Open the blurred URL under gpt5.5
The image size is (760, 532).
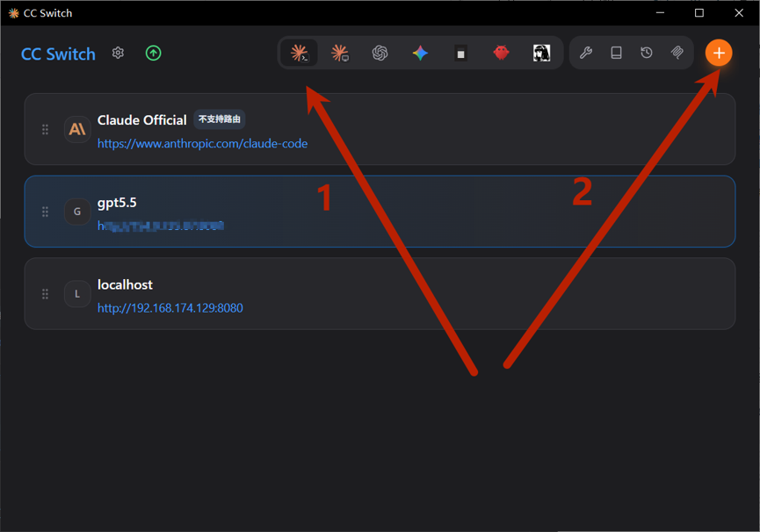tap(161, 226)
